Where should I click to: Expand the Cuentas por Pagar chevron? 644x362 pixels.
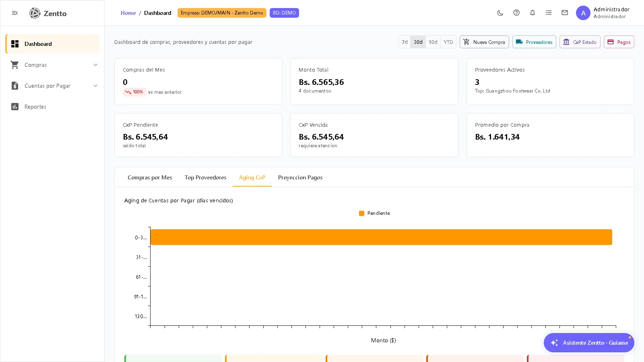pos(95,86)
